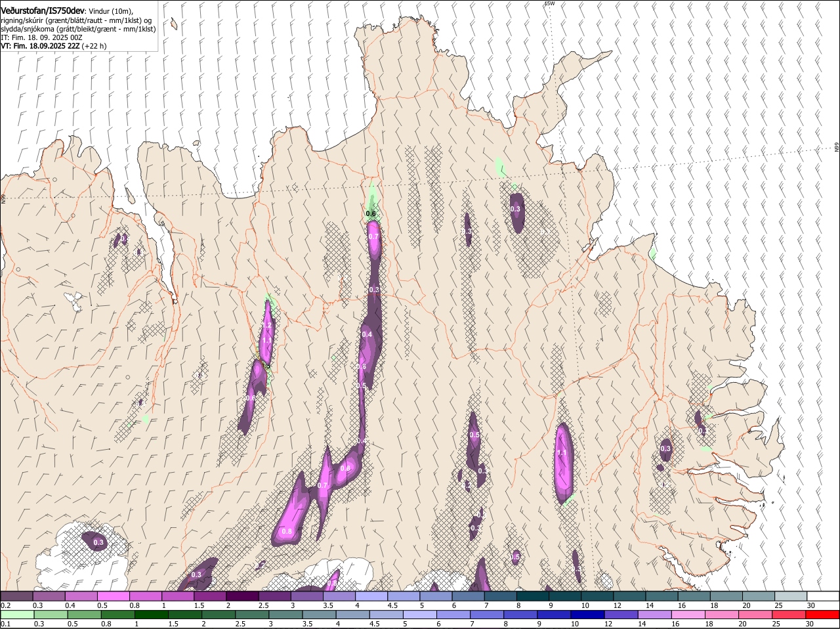Select the bright red 30 swatch in green scale
Image resolution: width=840 pixels, height=629 pixels.
822,615
